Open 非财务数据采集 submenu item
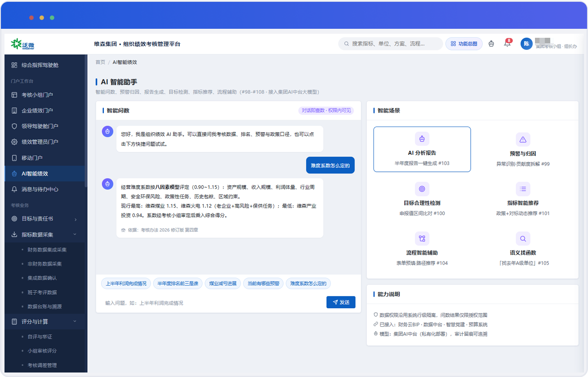The image size is (588, 377). pos(45,264)
